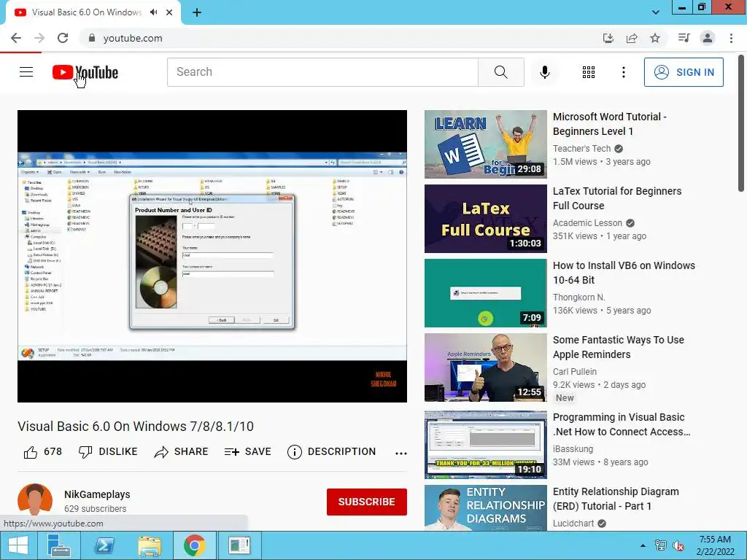The image size is (747, 560).
Task: Visit the Academic Lesson channel
Action: (587, 223)
